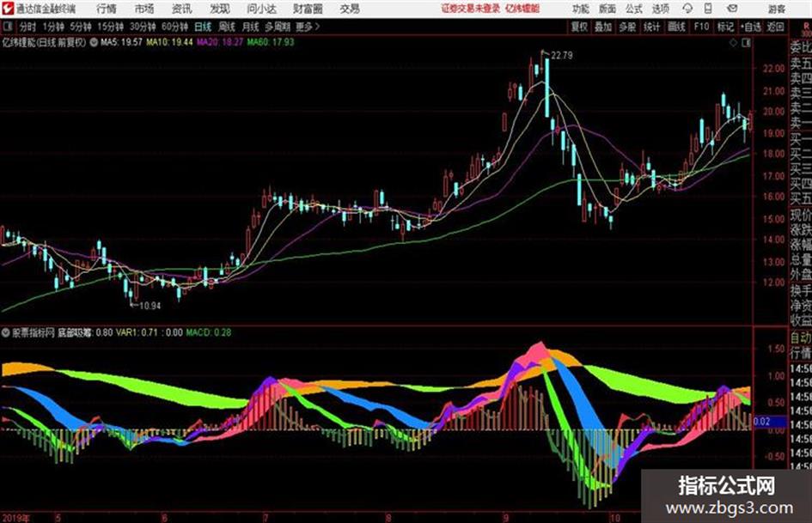Screen dimensions: 812x523
Task: Click the 游客 user account label
Action: click(776, 9)
